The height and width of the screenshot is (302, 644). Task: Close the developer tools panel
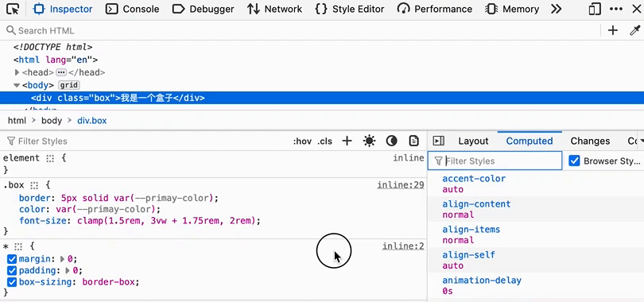click(636, 9)
